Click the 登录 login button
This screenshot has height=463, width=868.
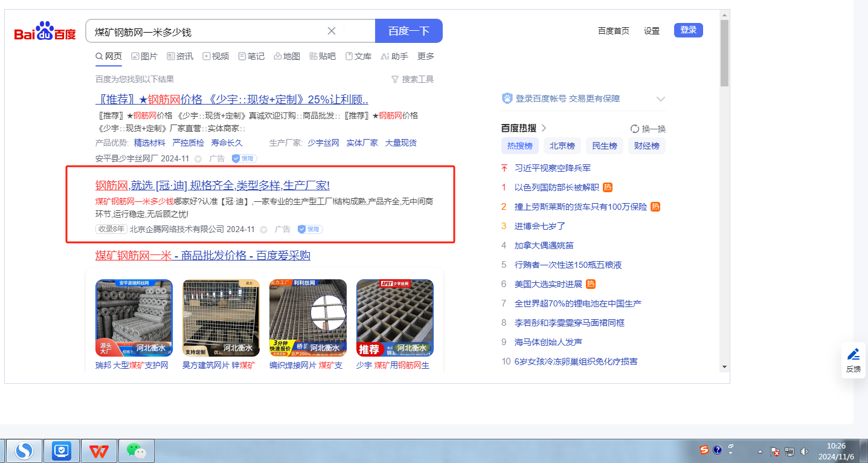pyautogui.click(x=689, y=30)
